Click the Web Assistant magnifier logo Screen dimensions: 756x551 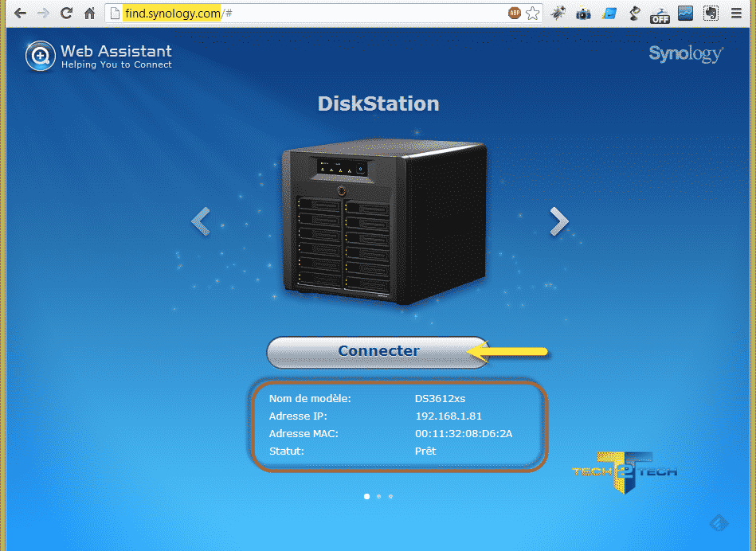point(41,56)
